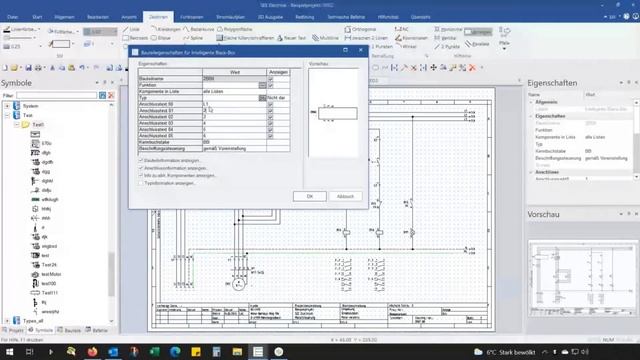Open the browse button in Typ row

(x=262, y=98)
